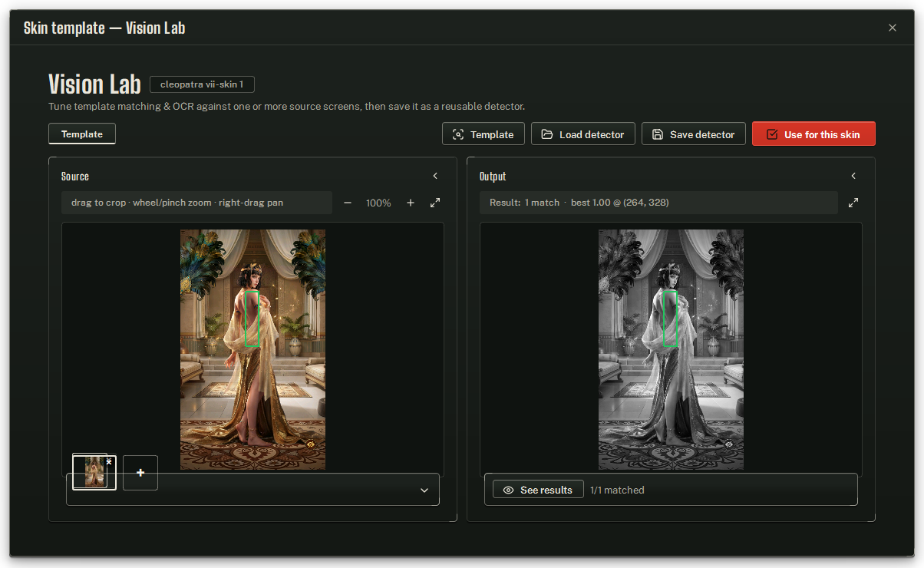The height and width of the screenshot is (568, 924).
Task: Click the green match box in Output image
Action: 671,319
